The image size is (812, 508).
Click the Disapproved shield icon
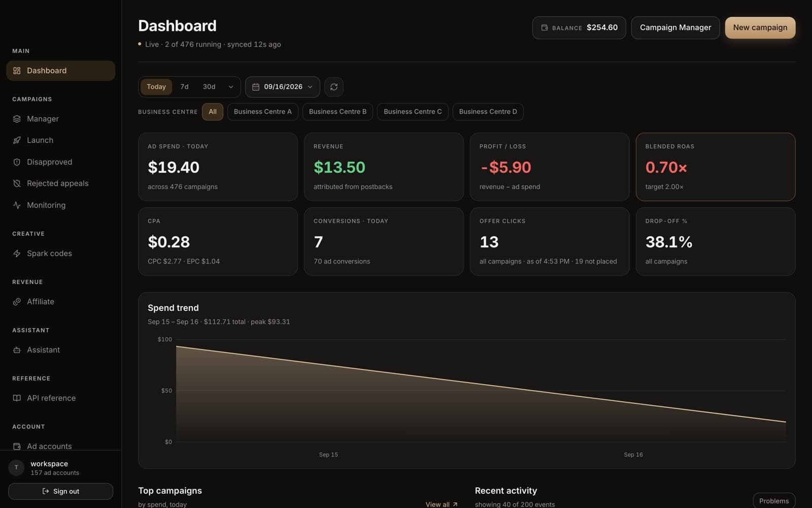tap(17, 162)
